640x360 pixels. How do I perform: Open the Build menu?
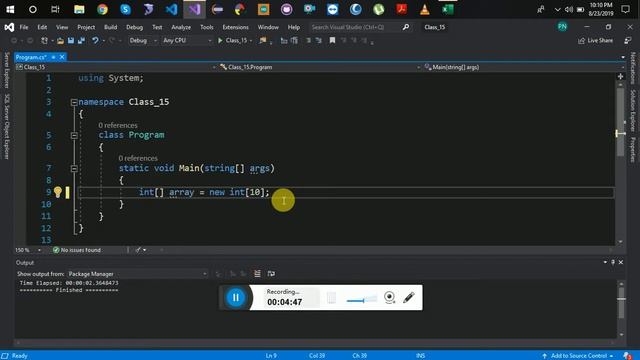[x=110, y=27]
